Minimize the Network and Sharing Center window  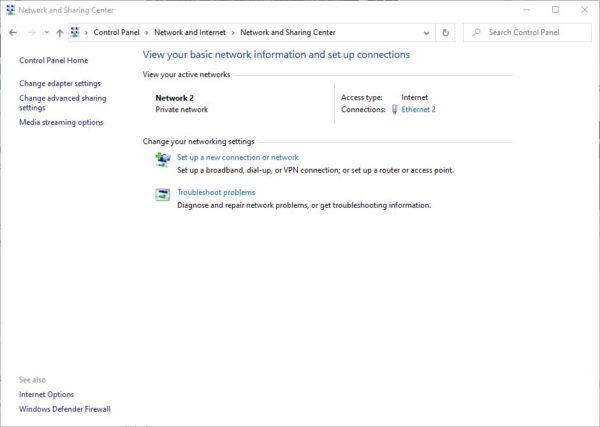[x=527, y=10]
